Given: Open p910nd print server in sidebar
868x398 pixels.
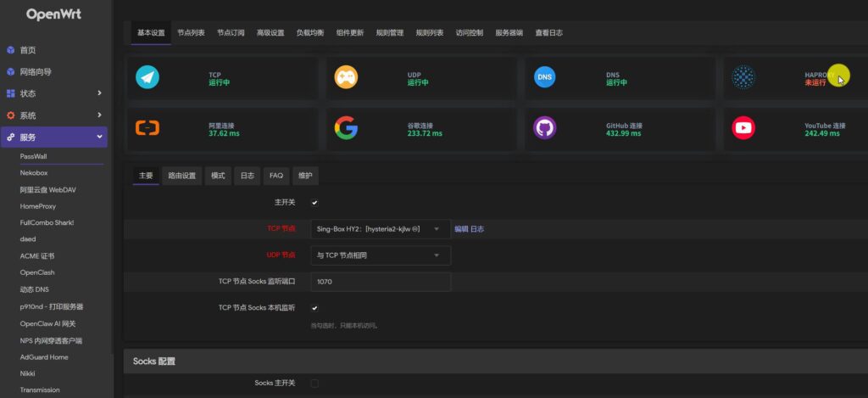Looking at the screenshot, I should coord(52,306).
